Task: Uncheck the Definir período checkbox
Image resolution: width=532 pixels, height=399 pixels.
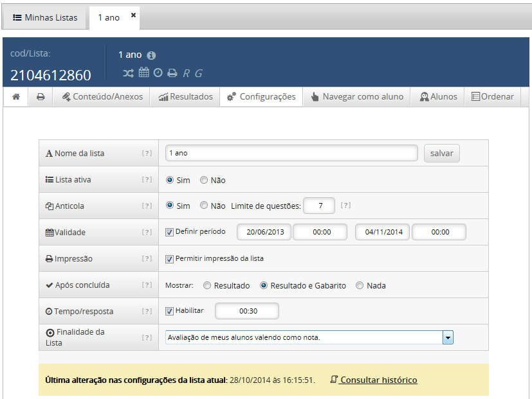Action: pos(170,232)
